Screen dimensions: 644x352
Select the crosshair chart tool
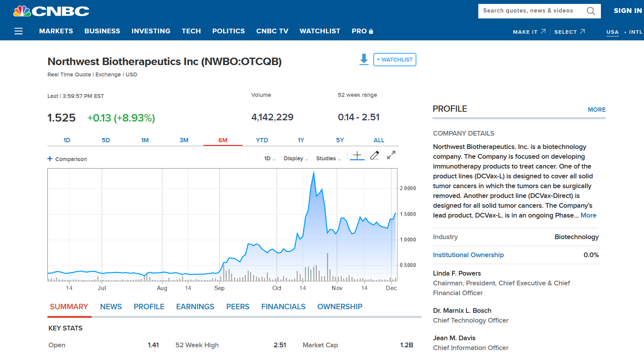click(x=357, y=155)
